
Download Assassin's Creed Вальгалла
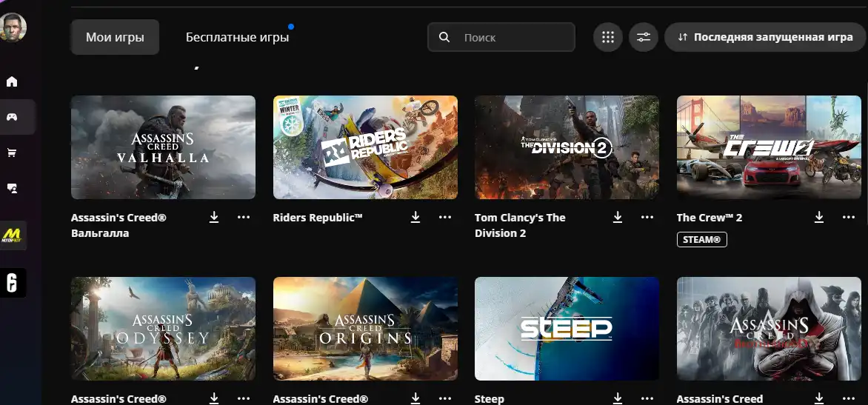click(x=214, y=218)
